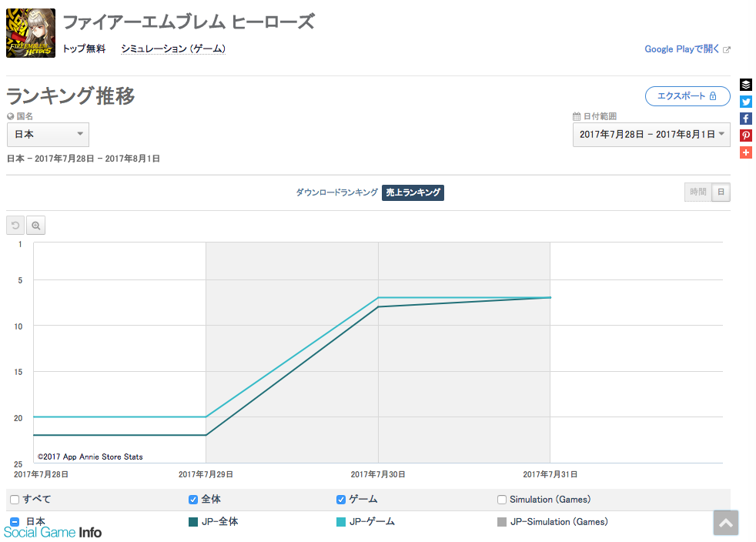The height and width of the screenshot is (542, 756).
Task: Open the date range dropdown
Action: pos(651,135)
